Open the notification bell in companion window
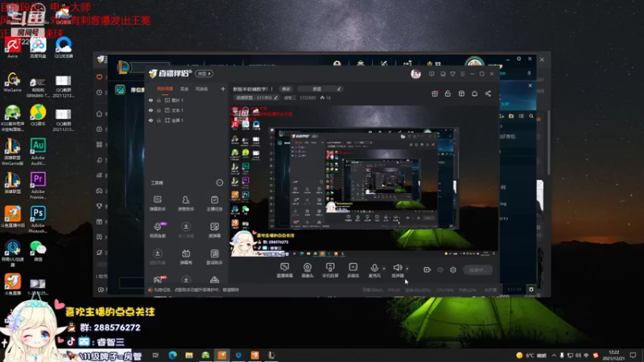This screenshot has width=644, height=362. click(x=474, y=93)
